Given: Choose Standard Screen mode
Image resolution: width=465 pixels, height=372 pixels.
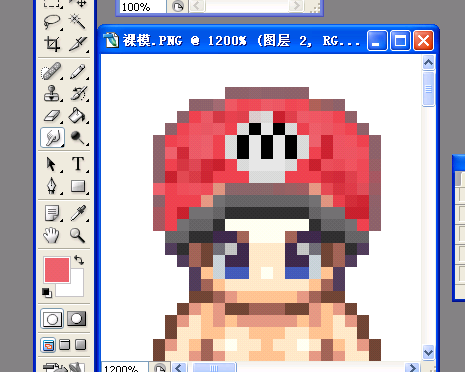Looking at the screenshot, I should pos(48,345).
